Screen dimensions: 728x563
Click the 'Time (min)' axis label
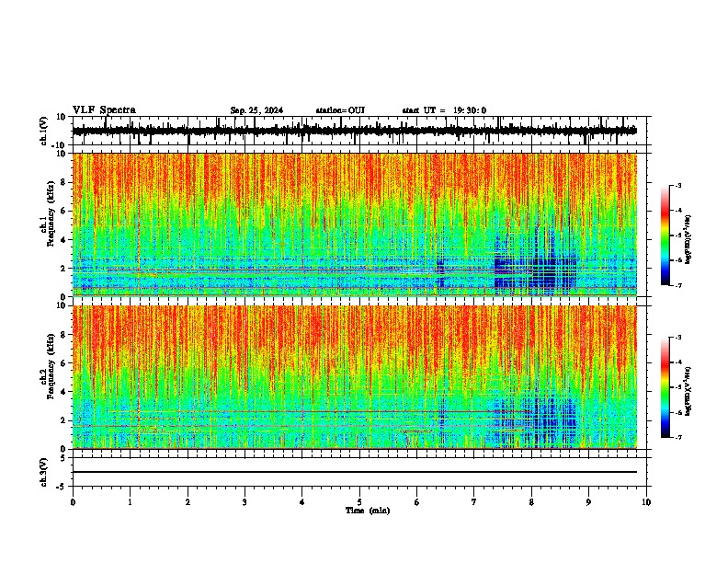click(x=368, y=511)
